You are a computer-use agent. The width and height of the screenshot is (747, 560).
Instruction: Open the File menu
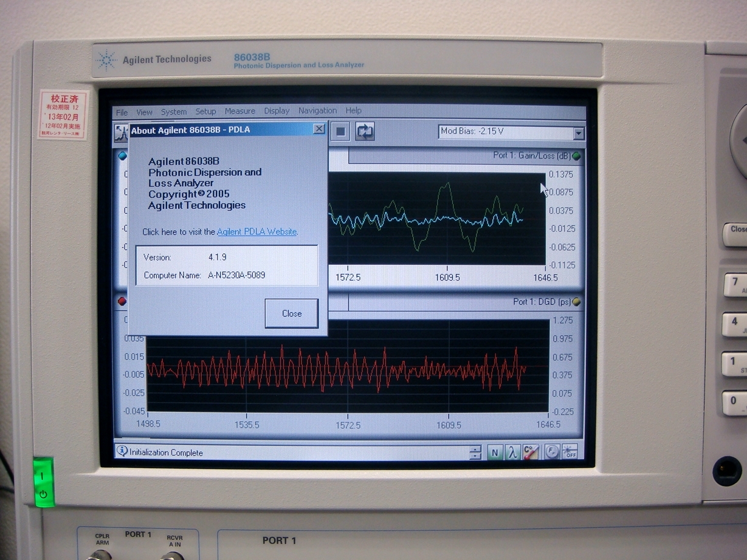click(122, 112)
